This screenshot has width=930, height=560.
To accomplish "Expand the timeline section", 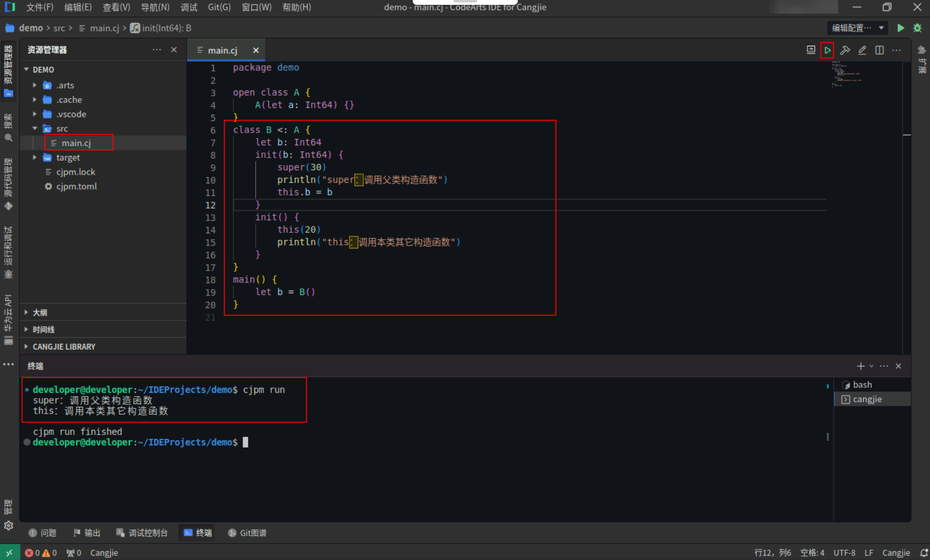I will coord(103,330).
